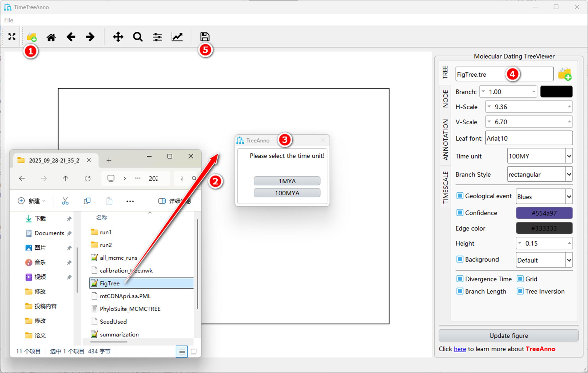
Task: Pick the Edge color #333333 swatch
Action: click(544, 228)
